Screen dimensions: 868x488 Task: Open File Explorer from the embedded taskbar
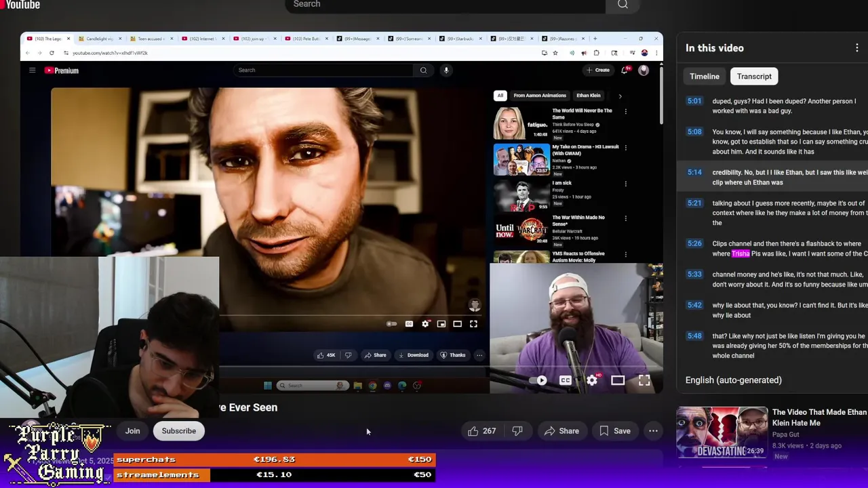[357, 386]
